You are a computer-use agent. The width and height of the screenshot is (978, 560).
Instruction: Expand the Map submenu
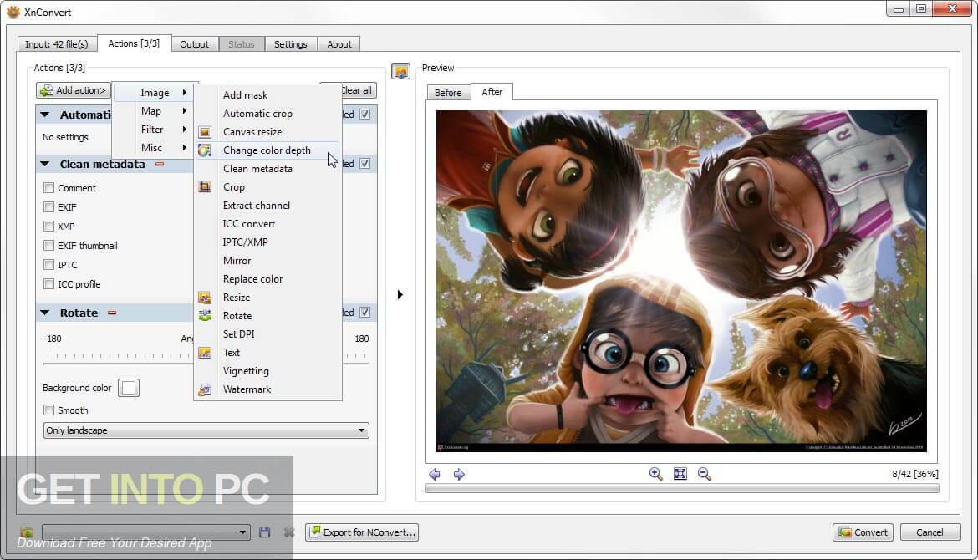pyautogui.click(x=153, y=111)
